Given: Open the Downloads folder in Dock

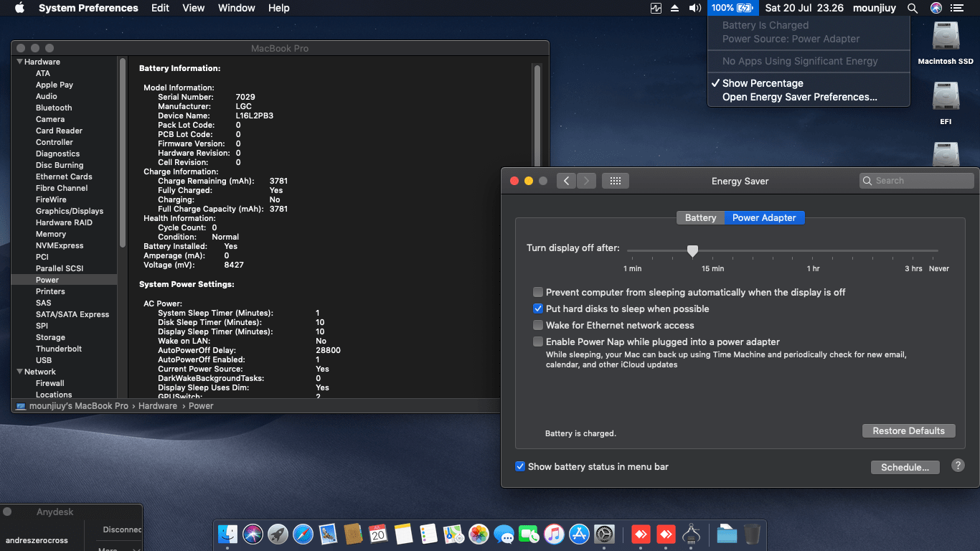Looking at the screenshot, I should tap(727, 534).
